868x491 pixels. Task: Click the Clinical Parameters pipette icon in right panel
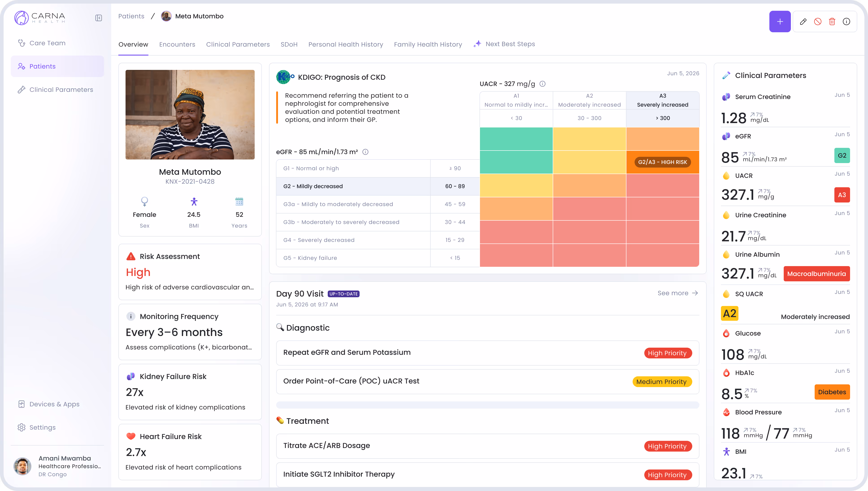pyautogui.click(x=726, y=75)
